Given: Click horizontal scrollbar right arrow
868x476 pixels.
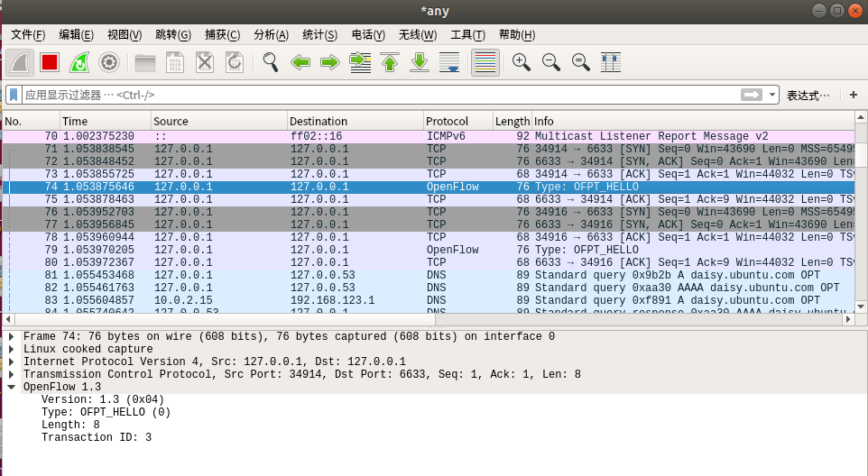Looking at the screenshot, I should pos(849,319).
